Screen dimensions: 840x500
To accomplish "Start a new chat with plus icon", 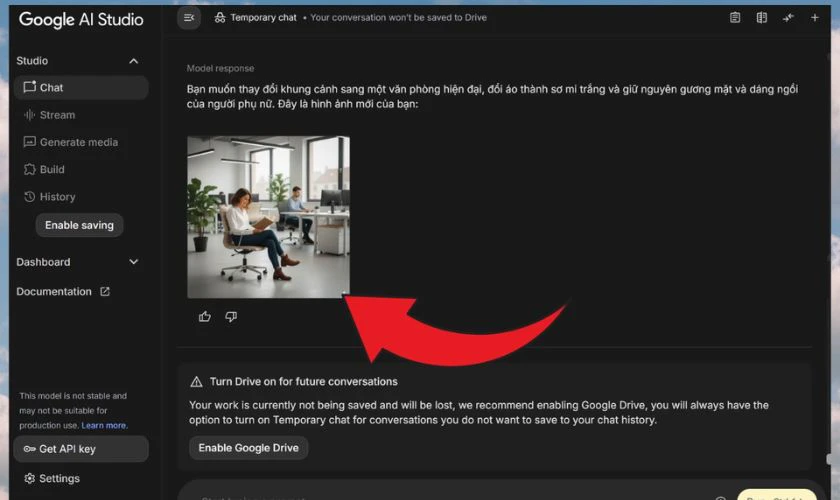I will [x=814, y=18].
